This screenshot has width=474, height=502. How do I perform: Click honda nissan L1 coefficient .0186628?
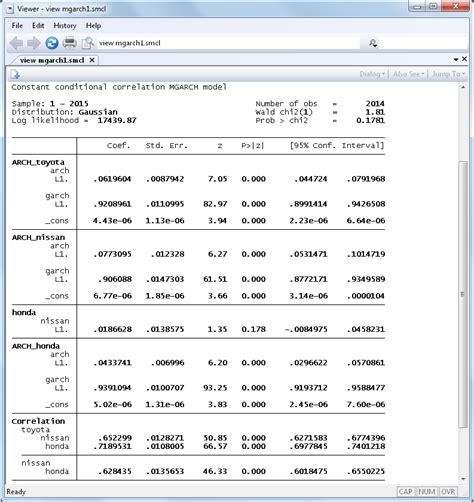pyautogui.click(x=112, y=329)
